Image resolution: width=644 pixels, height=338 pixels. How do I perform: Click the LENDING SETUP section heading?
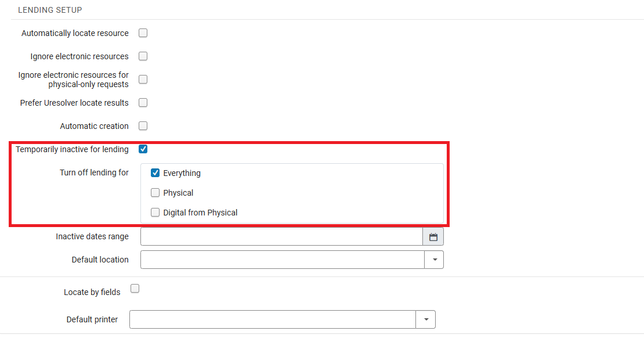(x=50, y=10)
